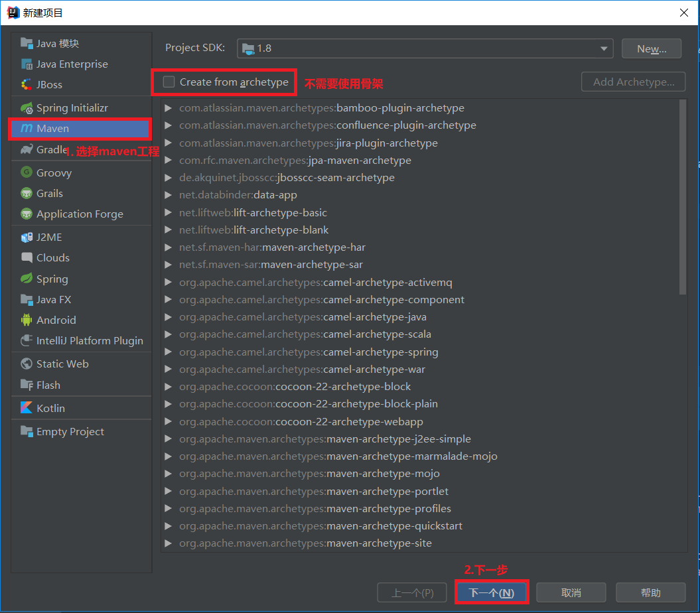This screenshot has height=613, width=700.
Task: Select the J2ME icon
Action: (x=27, y=237)
